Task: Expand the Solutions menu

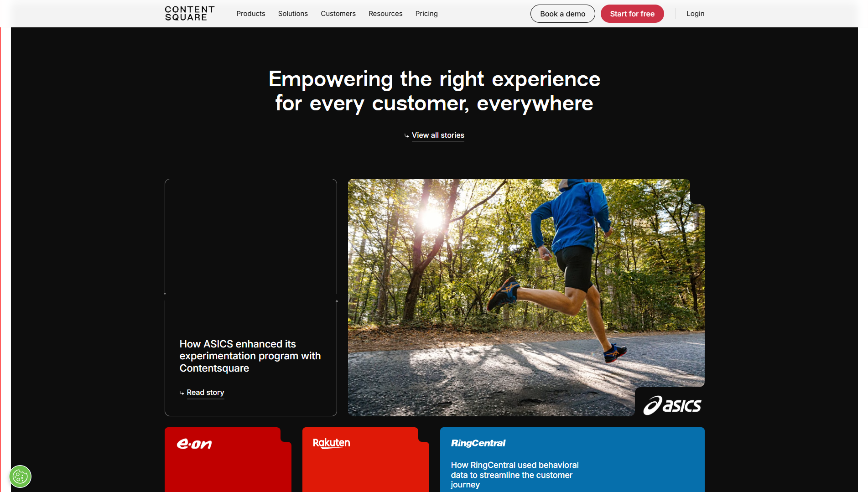Action: [x=293, y=14]
